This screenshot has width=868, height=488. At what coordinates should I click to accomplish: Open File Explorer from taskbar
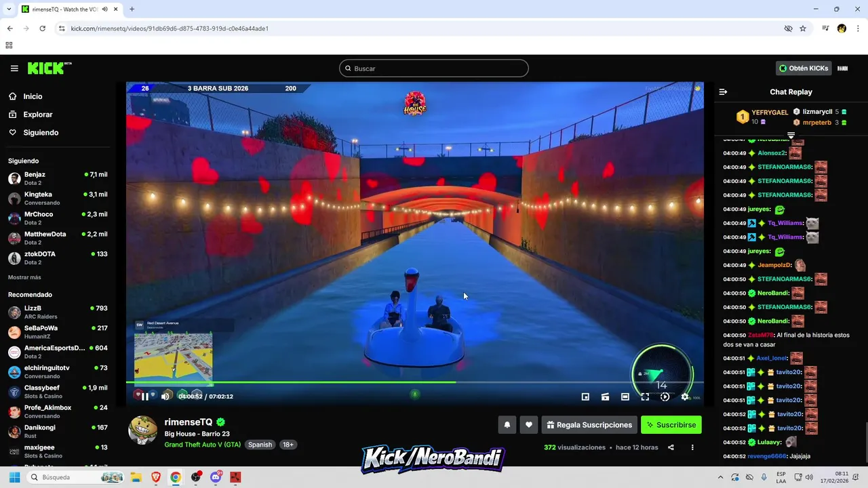135,477
